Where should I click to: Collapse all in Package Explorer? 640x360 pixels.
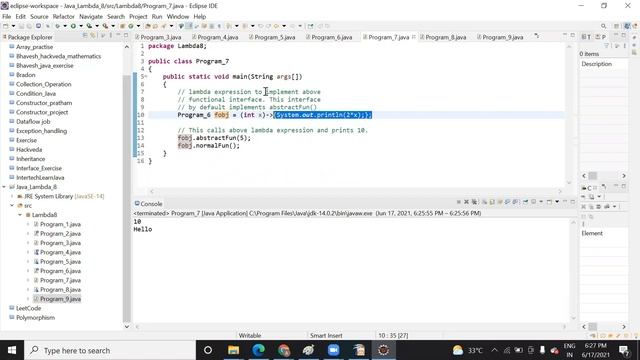coord(85,36)
